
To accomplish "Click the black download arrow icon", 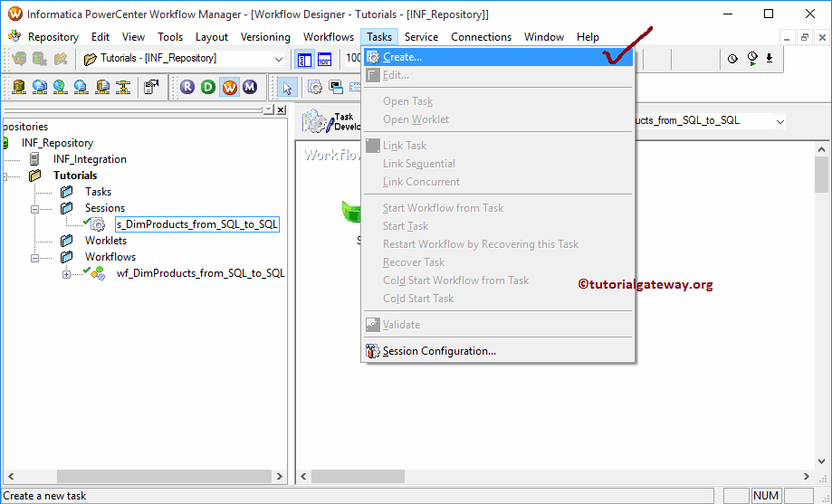I will coord(770,58).
